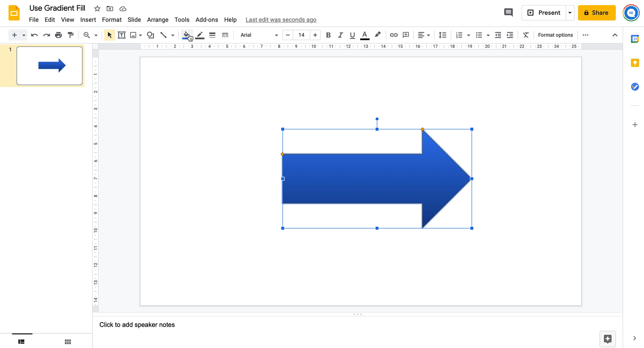The height and width of the screenshot is (348, 644).
Task: Open the comment history icon
Action: pos(508,12)
